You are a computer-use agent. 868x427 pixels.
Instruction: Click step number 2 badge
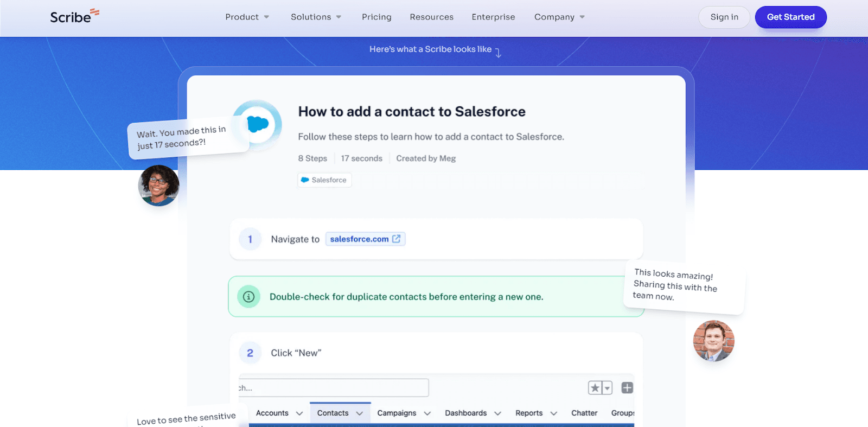click(x=250, y=353)
